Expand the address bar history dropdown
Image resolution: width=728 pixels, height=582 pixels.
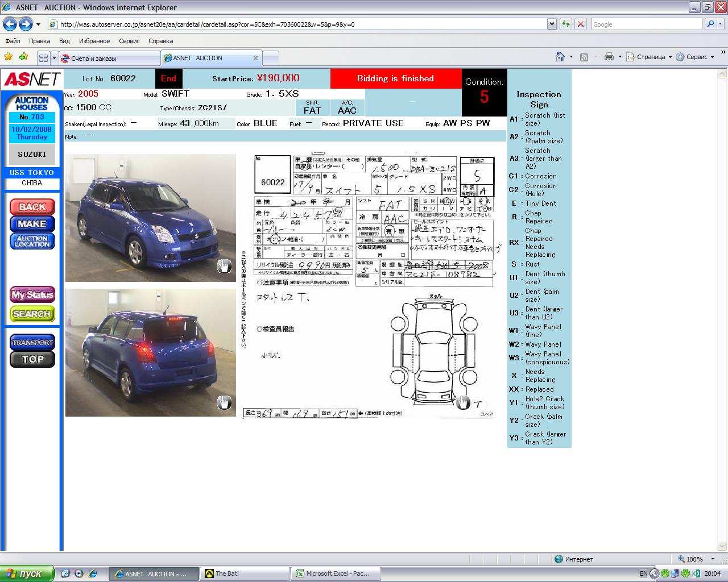pos(552,24)
